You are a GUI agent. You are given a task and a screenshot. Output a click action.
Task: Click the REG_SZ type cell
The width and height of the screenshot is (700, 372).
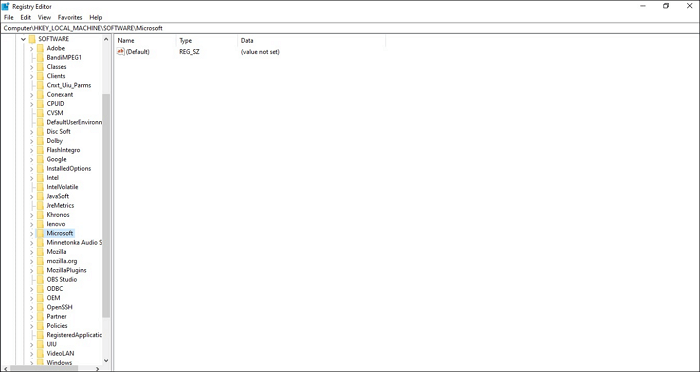(189, 52)
